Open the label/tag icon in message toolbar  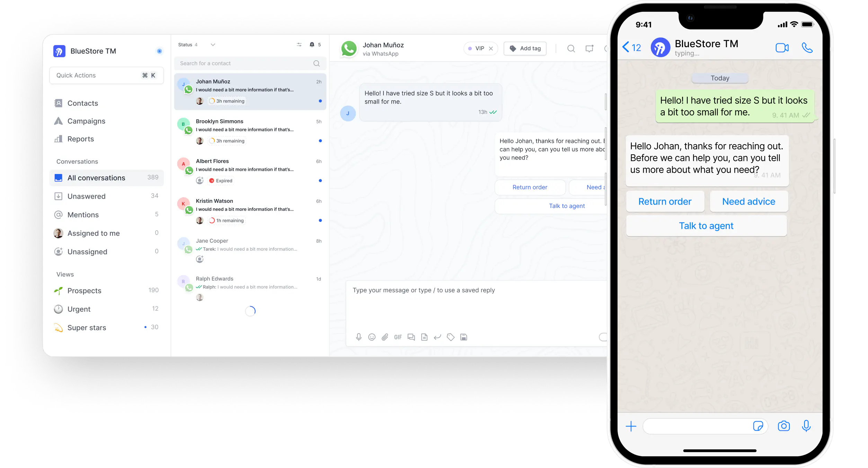point(451,337)
